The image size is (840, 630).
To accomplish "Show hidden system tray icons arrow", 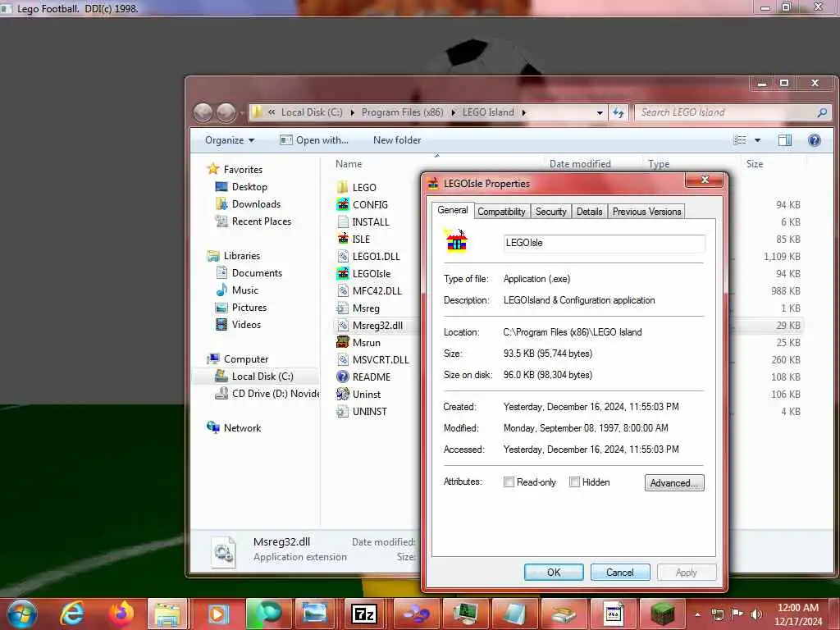I will (697, 614).
